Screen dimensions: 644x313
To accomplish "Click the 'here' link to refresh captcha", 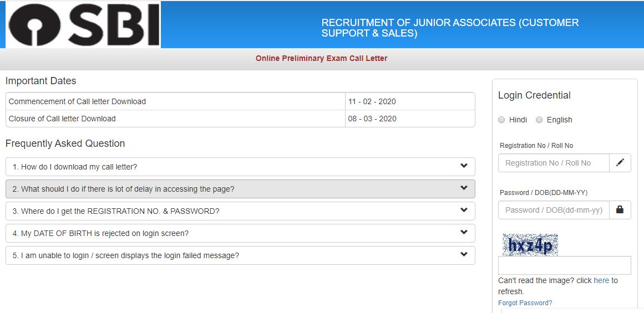I will click(x=601, y=280).
